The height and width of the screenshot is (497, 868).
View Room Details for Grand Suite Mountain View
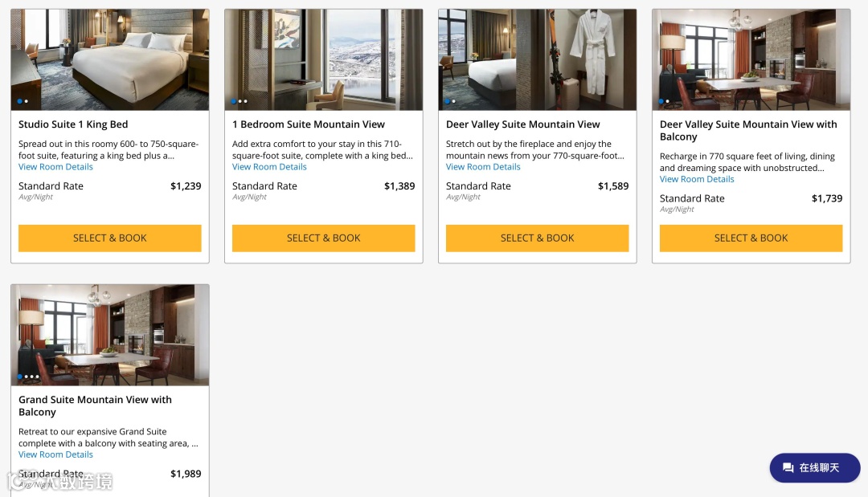point(55,454)
